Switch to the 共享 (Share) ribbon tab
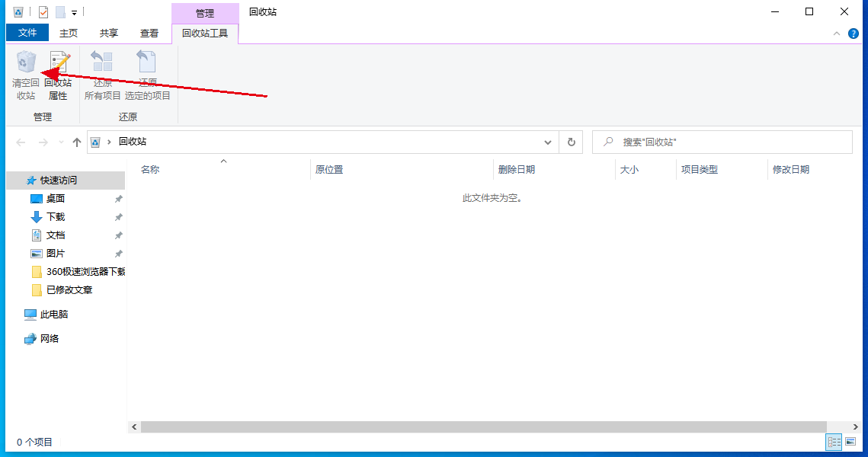Image resolution: width=868 pixels, height=457 pixels. tap(109, 33)
